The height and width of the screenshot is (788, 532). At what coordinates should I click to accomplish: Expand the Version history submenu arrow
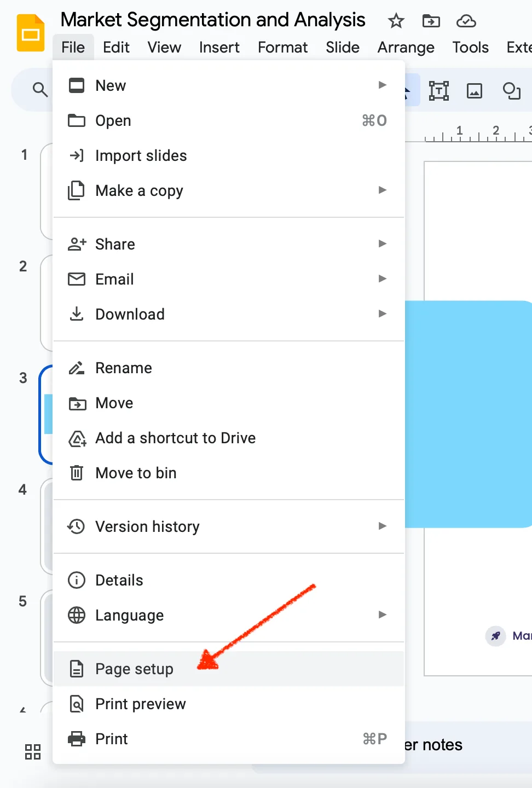(383, 526)
